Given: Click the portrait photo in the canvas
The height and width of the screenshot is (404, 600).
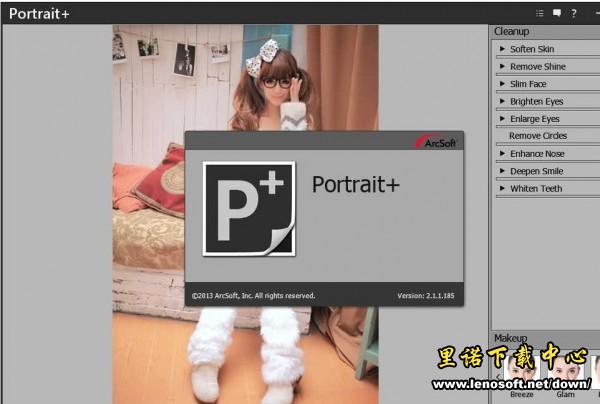Looking at the screenshot, I should click(x=245, y=214).
